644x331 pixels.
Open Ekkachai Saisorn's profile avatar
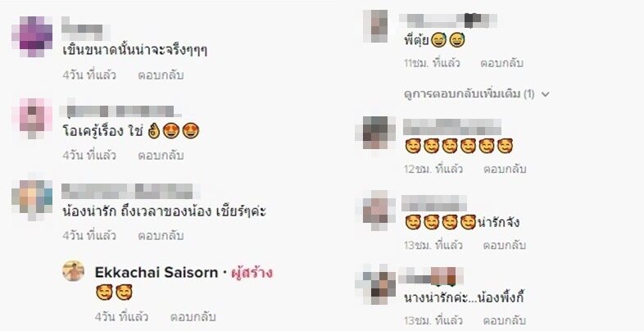[74, 271]
